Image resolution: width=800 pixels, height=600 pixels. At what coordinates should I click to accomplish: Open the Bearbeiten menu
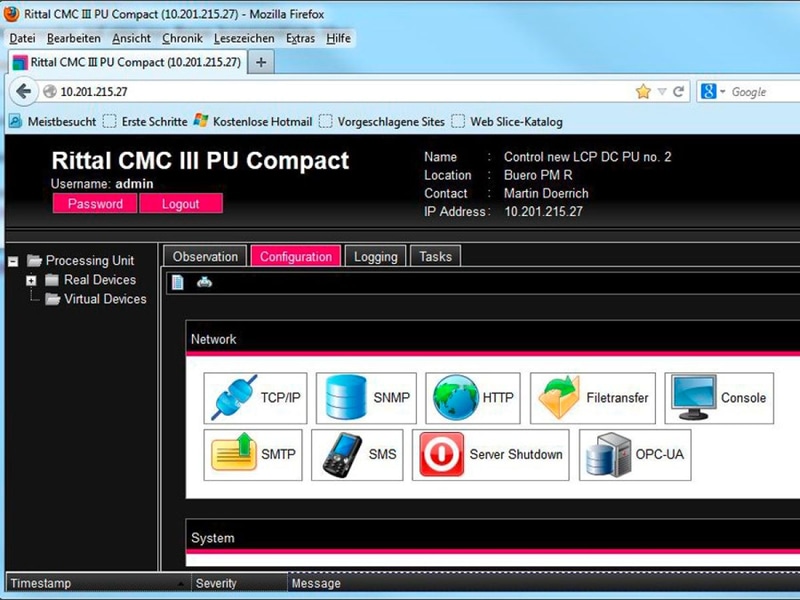73,38
